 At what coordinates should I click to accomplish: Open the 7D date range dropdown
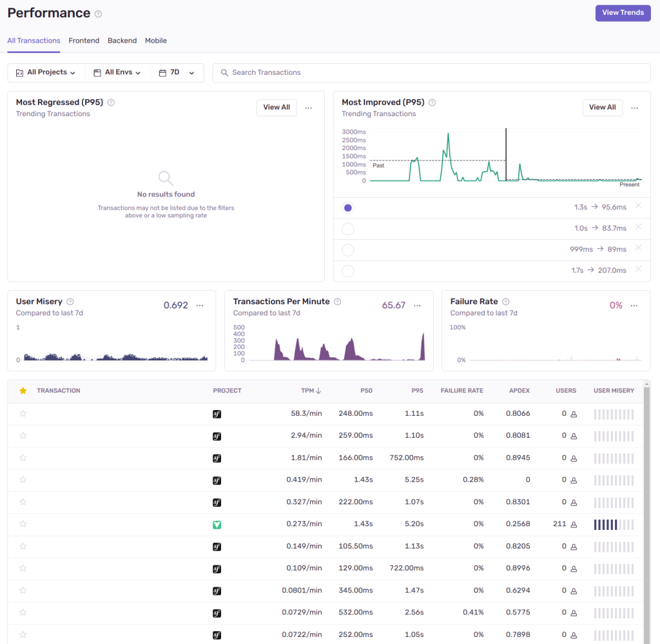(x=177, y=73)
